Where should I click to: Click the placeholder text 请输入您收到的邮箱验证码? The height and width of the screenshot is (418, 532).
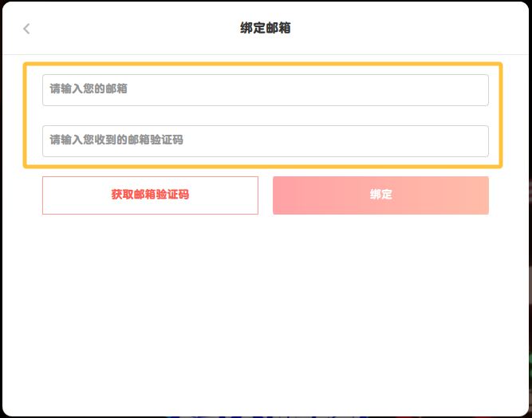click(116, 140)
